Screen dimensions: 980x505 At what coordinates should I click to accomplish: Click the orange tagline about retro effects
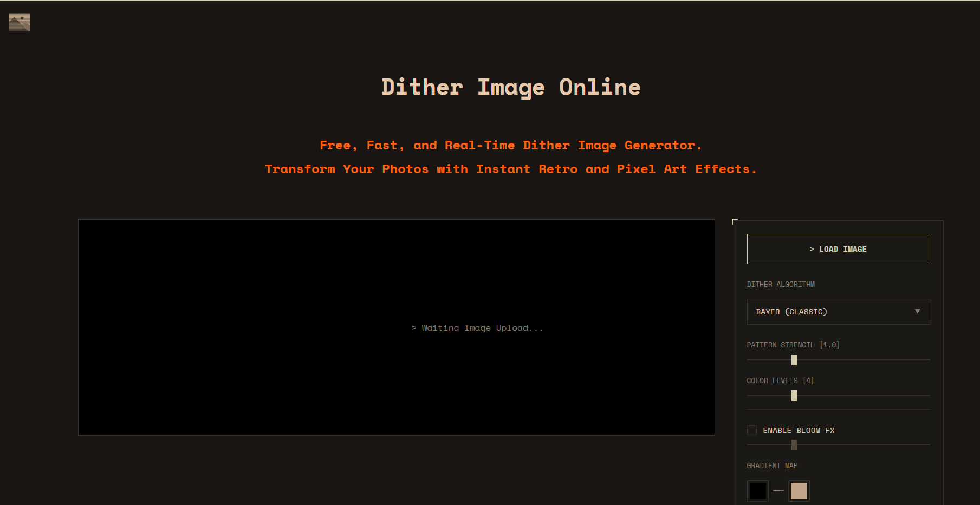[x=510, y=168]
